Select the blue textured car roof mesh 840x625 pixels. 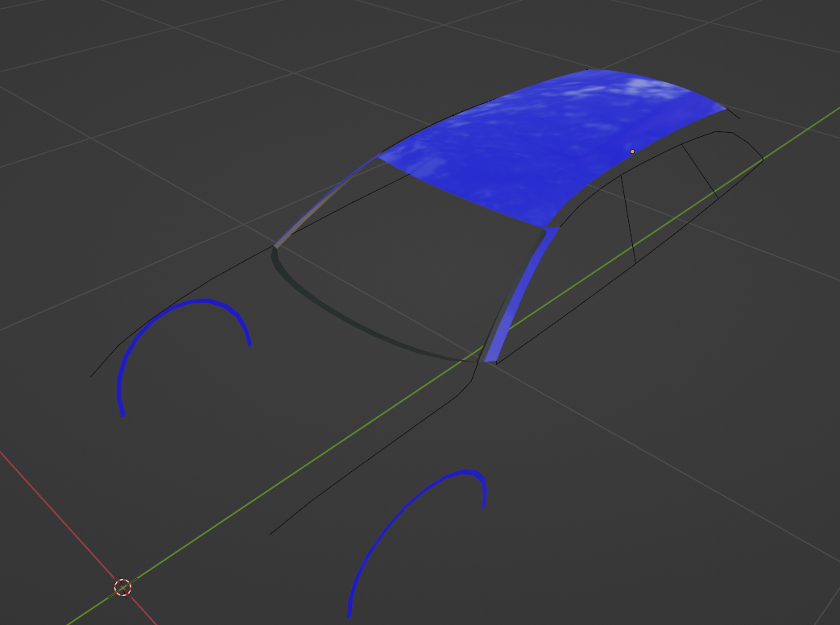(552, 150)
